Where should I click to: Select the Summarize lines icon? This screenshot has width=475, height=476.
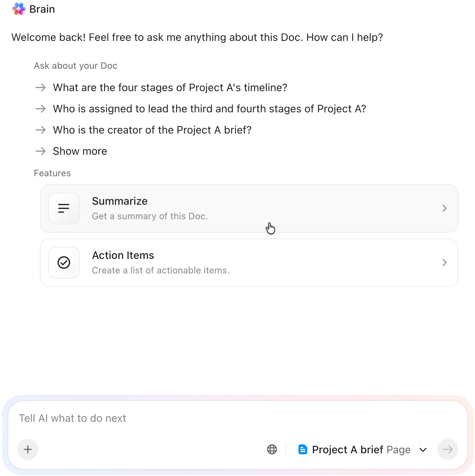click(x=64, y=208)
